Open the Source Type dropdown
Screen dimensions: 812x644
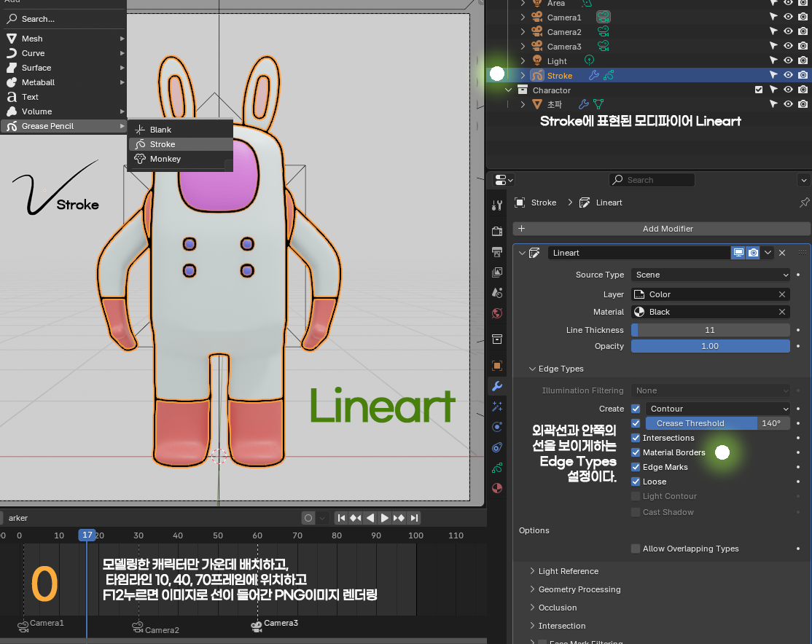(x=711, y=275)
